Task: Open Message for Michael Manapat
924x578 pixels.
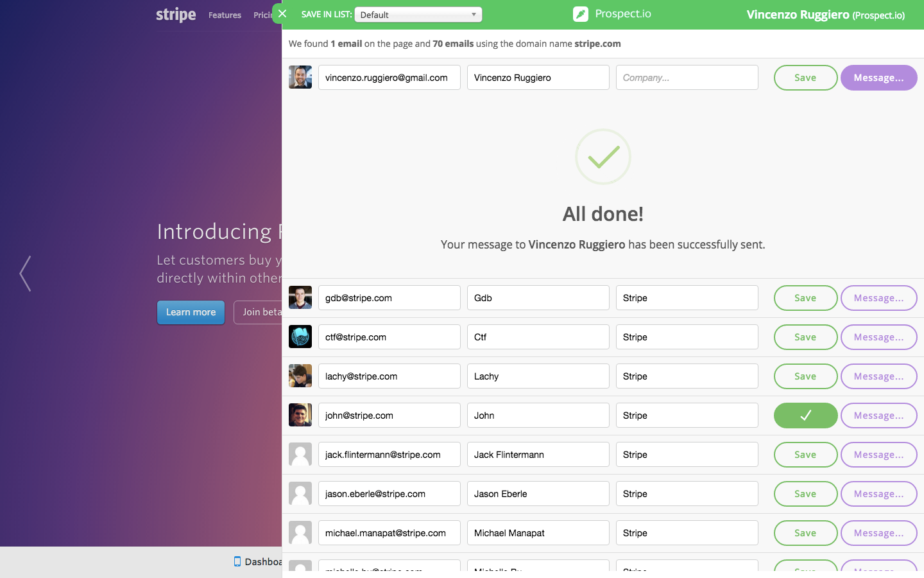Action: pos(878,533)
